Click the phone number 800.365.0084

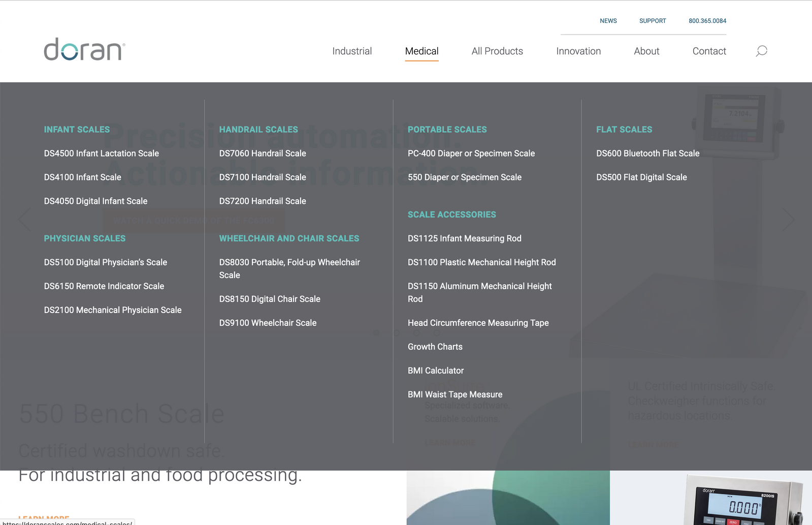(x=707, y=21)
